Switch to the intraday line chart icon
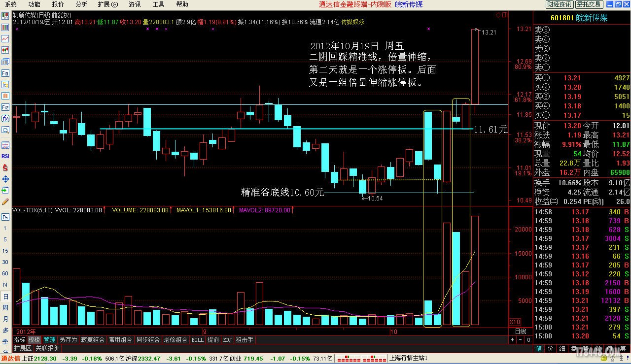The image size is (631, 364). (x=5, y=38)
